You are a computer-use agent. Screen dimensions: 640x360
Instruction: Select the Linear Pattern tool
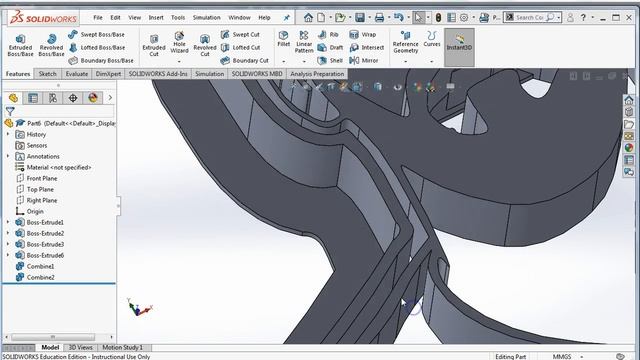pyautogui.click(x=304, y=42)
